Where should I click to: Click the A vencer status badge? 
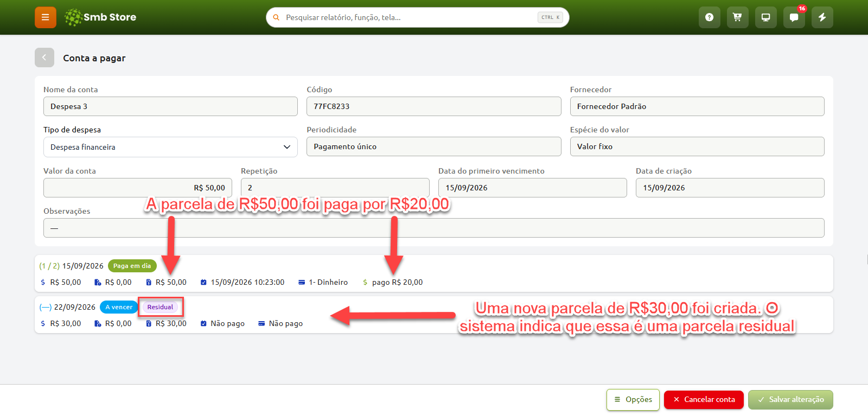point(119,307)
